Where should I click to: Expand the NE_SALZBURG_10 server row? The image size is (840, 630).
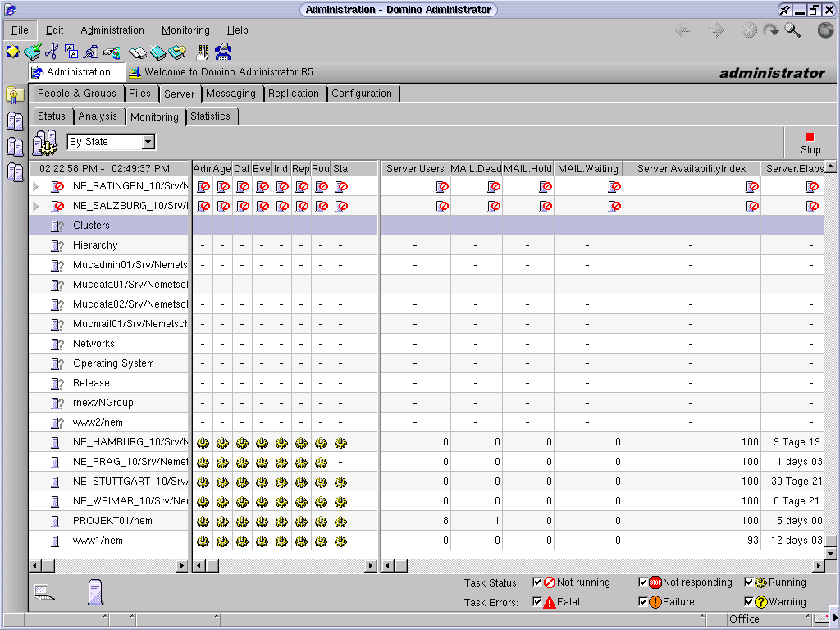(36, 206)
